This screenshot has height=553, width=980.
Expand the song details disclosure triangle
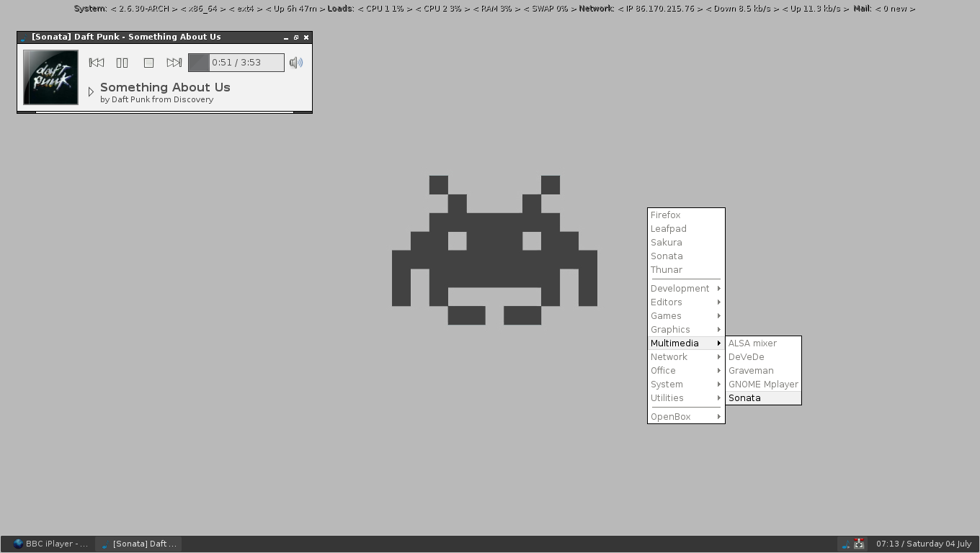point(91,92)
